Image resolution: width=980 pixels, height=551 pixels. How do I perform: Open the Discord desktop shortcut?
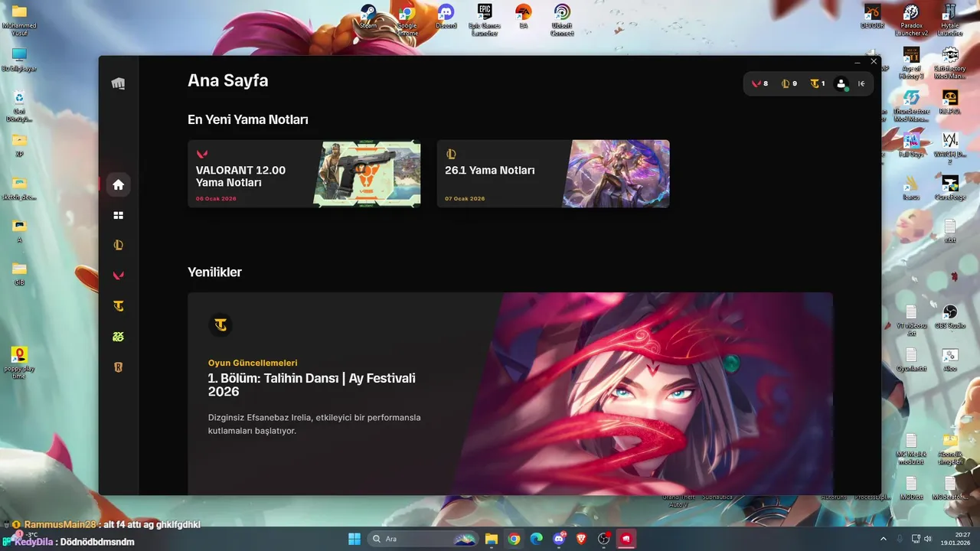(x=446, y=17)
